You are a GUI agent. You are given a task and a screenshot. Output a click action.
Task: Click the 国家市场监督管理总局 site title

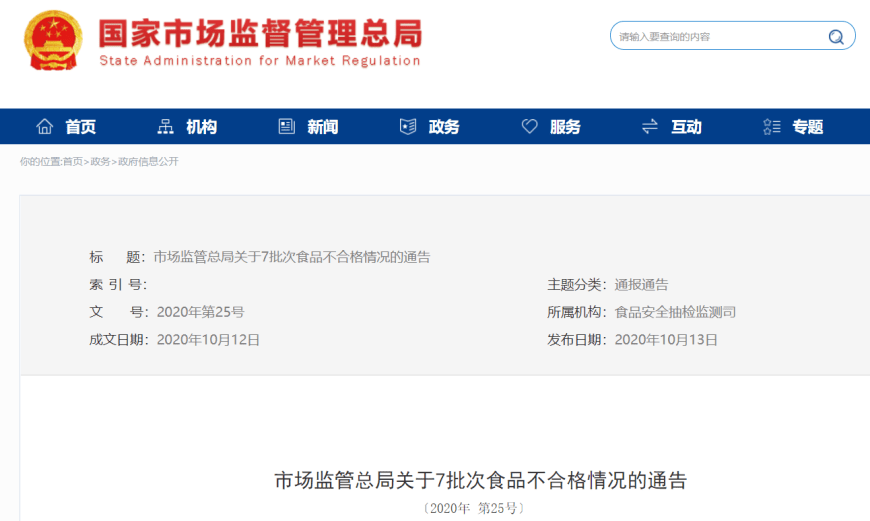click(x=260, y=33)
